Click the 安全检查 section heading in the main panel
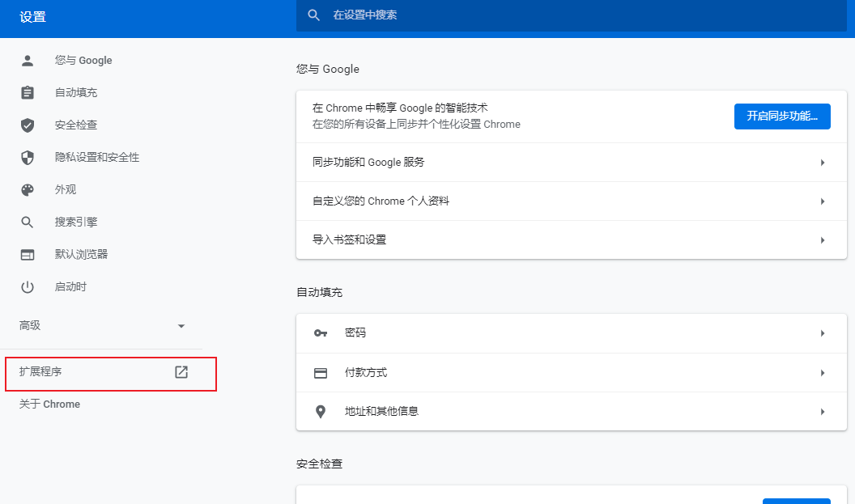The image size is (855, 504). [319, 464]
